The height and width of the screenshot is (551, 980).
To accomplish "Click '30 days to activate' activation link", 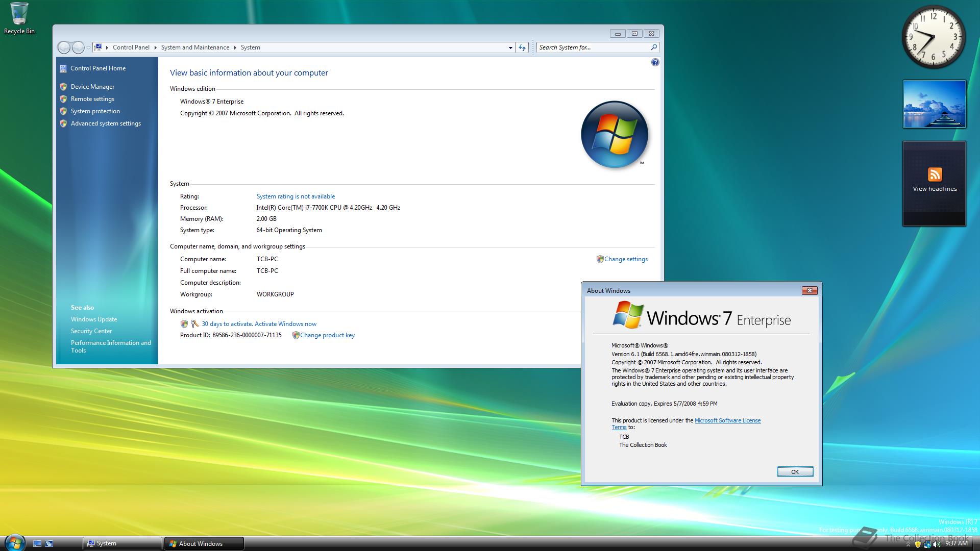I will tap(259, 324).
